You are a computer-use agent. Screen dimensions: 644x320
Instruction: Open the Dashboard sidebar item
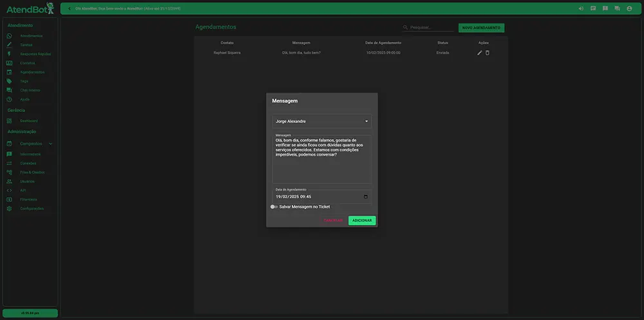(x=29, y=121)
